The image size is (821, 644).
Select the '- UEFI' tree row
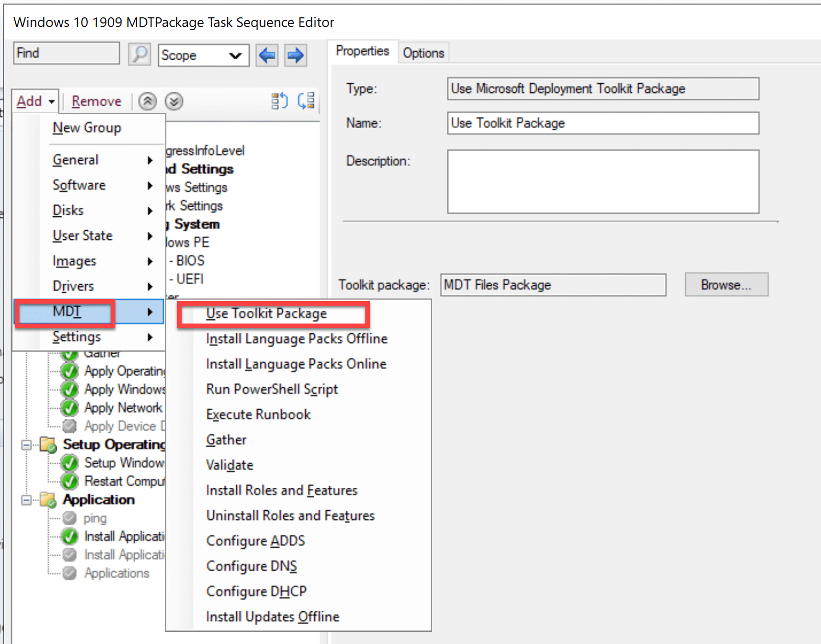(187, 279)
